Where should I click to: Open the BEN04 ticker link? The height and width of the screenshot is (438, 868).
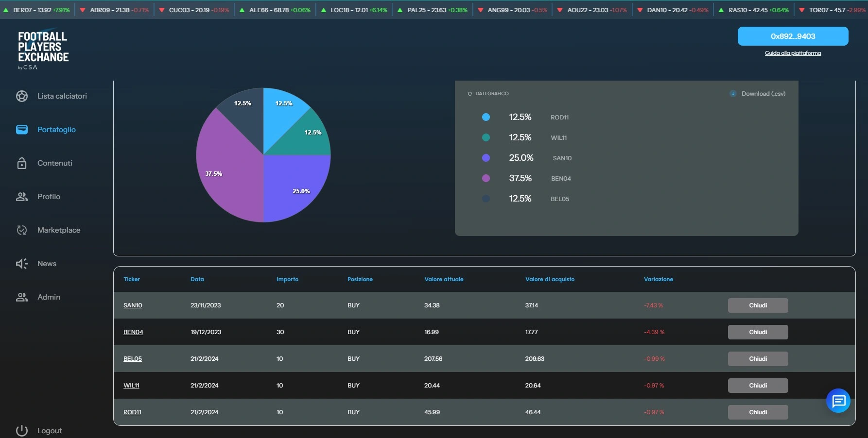pos(133,332)
